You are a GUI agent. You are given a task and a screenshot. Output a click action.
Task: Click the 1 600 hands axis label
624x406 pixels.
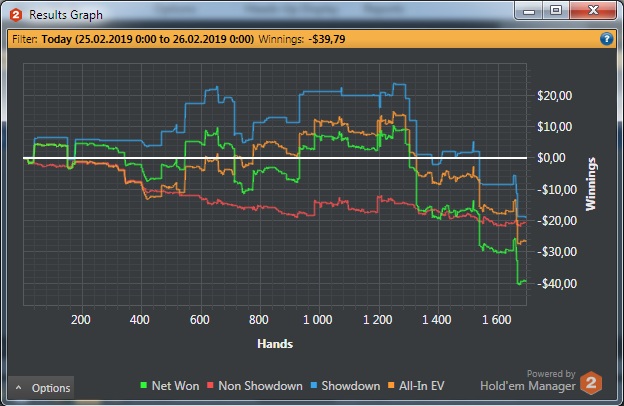pyautogui.click(x=496, y=320)
